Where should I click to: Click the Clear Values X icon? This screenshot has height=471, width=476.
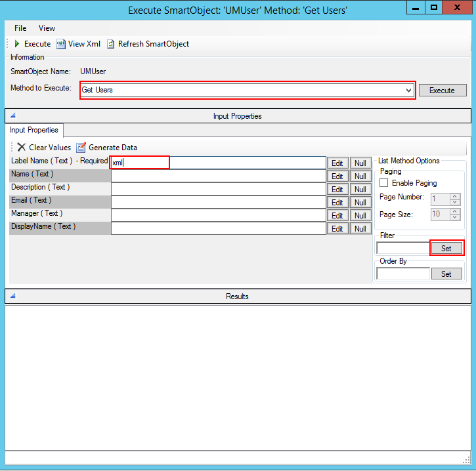[x=22, y=148]
